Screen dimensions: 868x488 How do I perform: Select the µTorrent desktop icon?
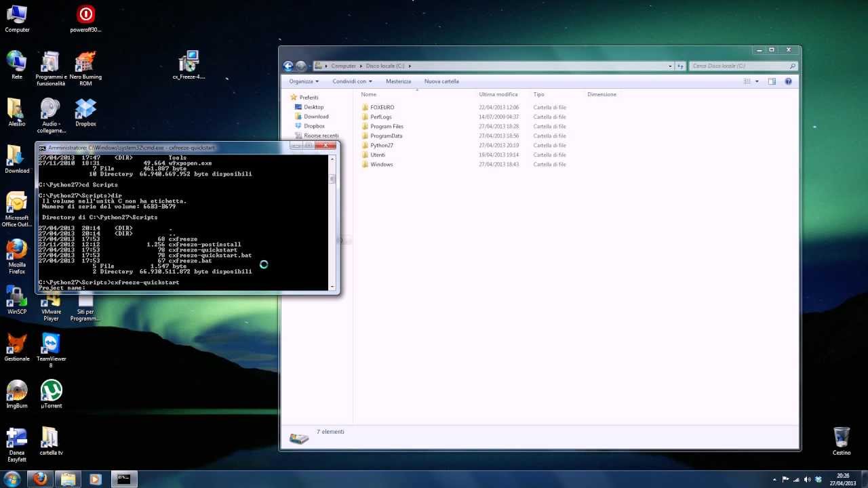[51, 394]
